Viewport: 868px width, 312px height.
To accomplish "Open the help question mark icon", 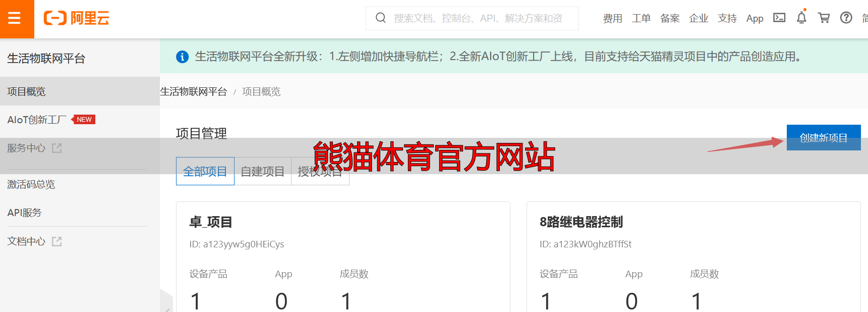I will 846,18.
